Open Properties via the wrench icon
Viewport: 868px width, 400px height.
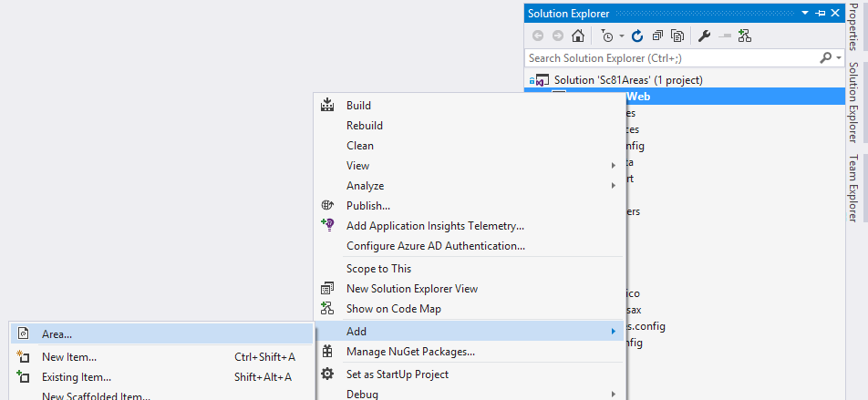point(704,36)
